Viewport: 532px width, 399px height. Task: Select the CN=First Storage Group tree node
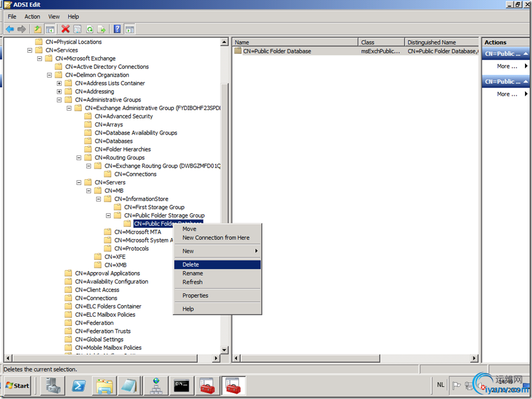click(x=154, y=207)
